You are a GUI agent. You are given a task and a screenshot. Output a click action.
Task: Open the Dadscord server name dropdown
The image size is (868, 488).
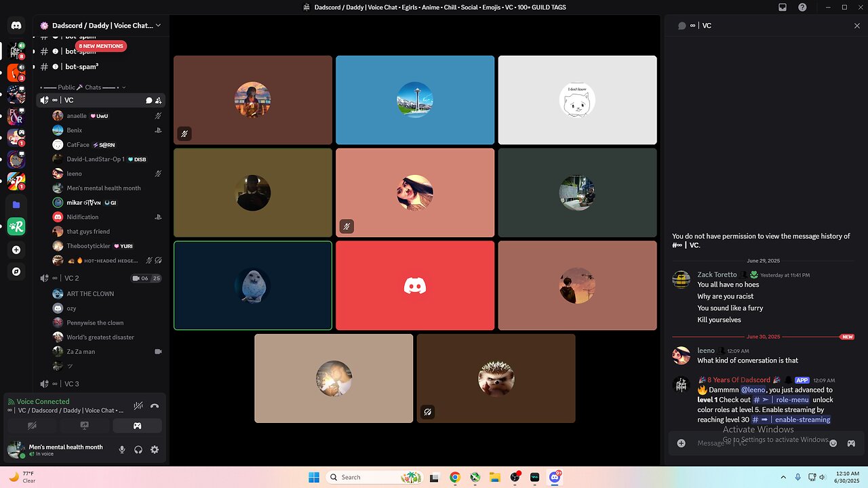[100, 25]
